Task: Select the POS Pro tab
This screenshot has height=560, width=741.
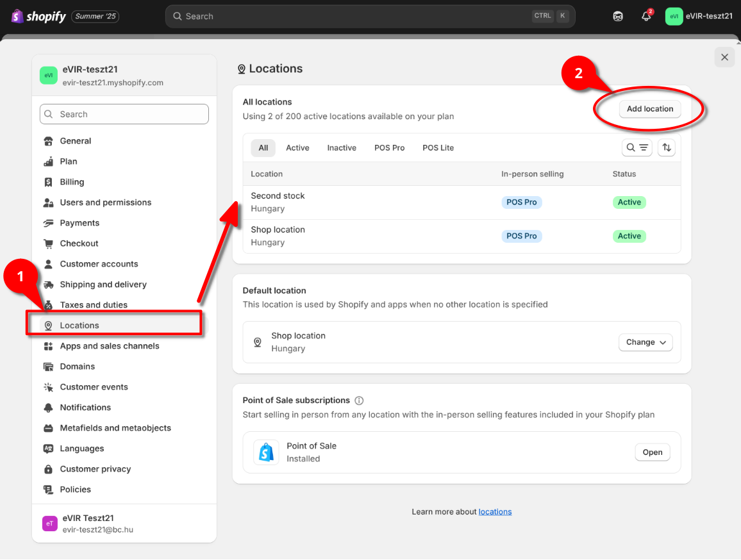Action: coord(389,148)
